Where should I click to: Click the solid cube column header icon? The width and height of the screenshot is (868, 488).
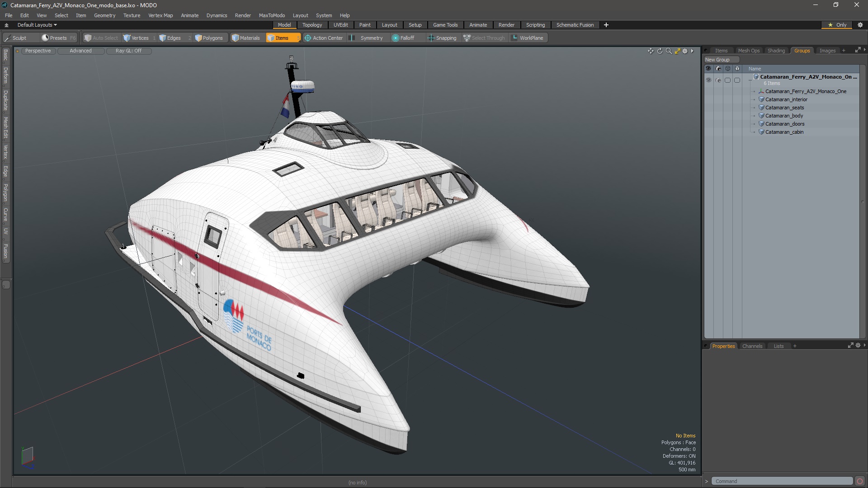click(737, 69)
